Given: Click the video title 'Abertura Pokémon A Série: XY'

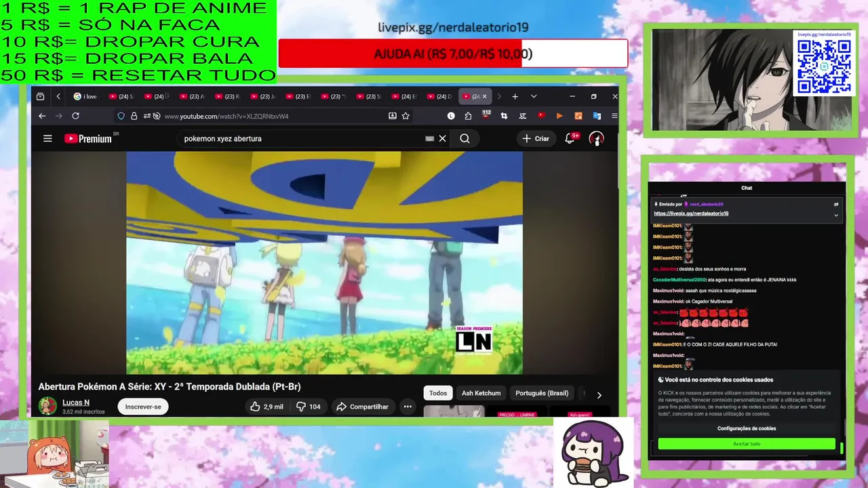Looking at the screenshot, I should (x=170, y=387).
